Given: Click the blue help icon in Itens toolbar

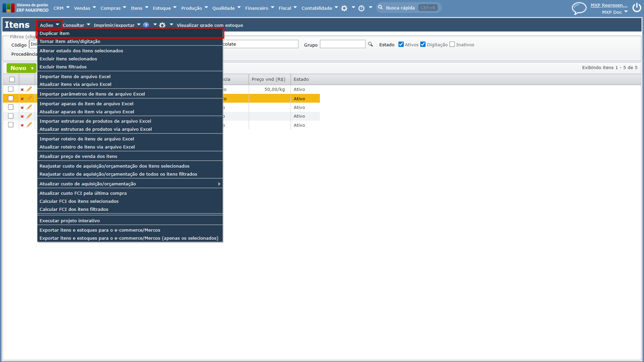Looking at the screenshot, I should click(146, 25).
